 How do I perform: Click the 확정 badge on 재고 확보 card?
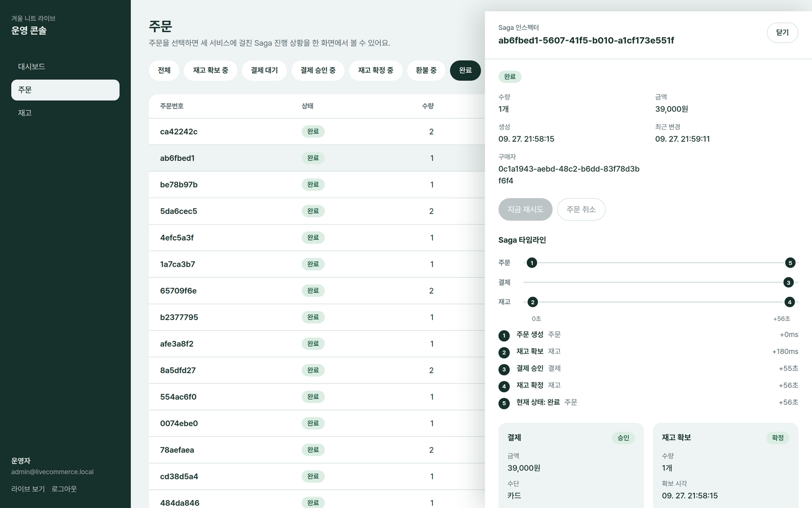[x=777, y=438]
